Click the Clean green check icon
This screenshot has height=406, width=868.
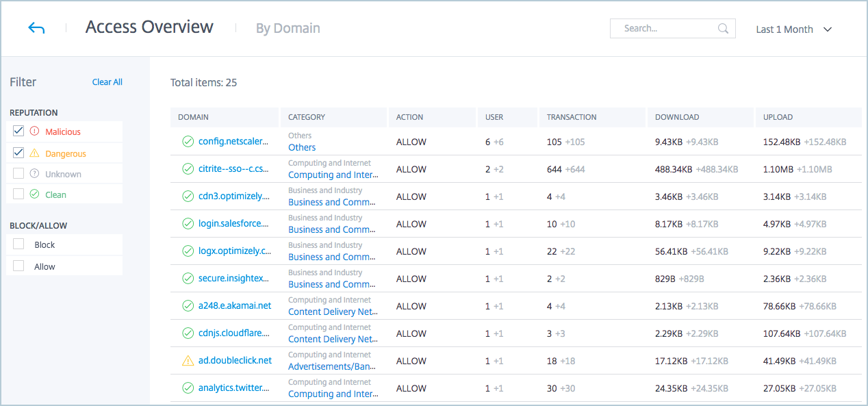coord(35,194)
